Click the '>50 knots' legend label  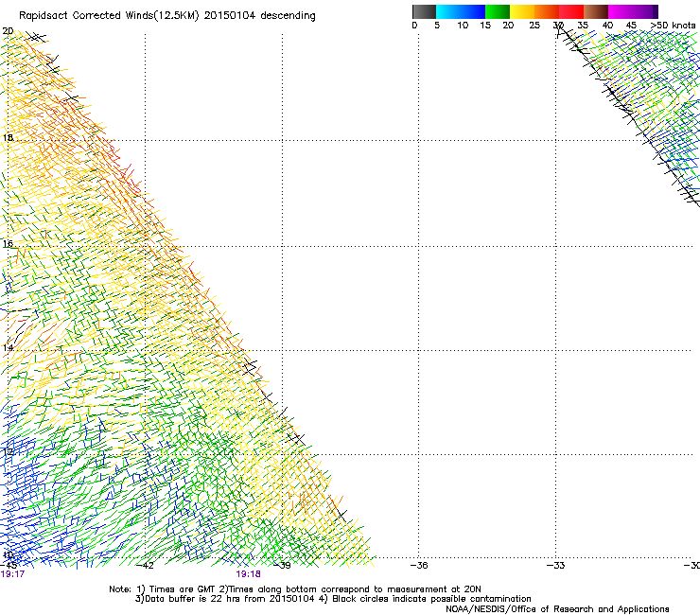coord(673,26)
